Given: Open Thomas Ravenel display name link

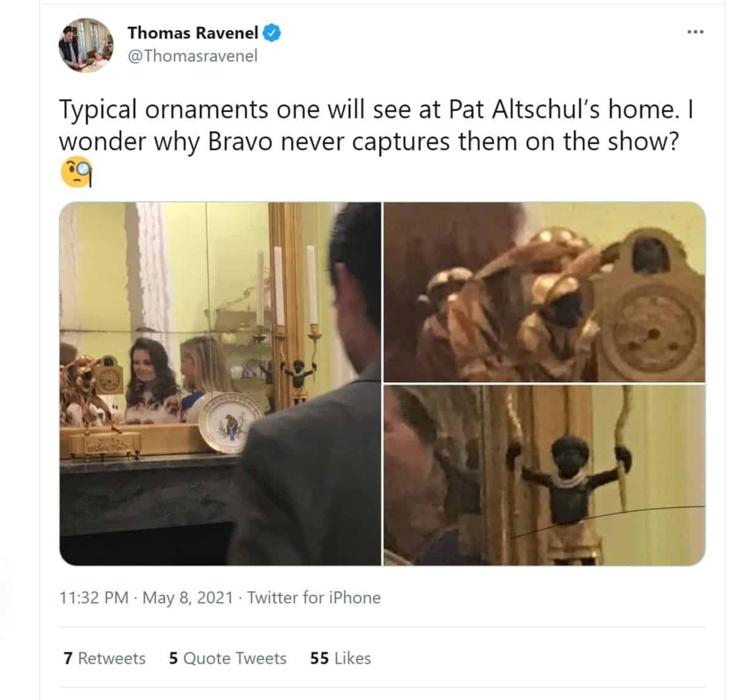Looking at the screenshot, I should [193, 33].
